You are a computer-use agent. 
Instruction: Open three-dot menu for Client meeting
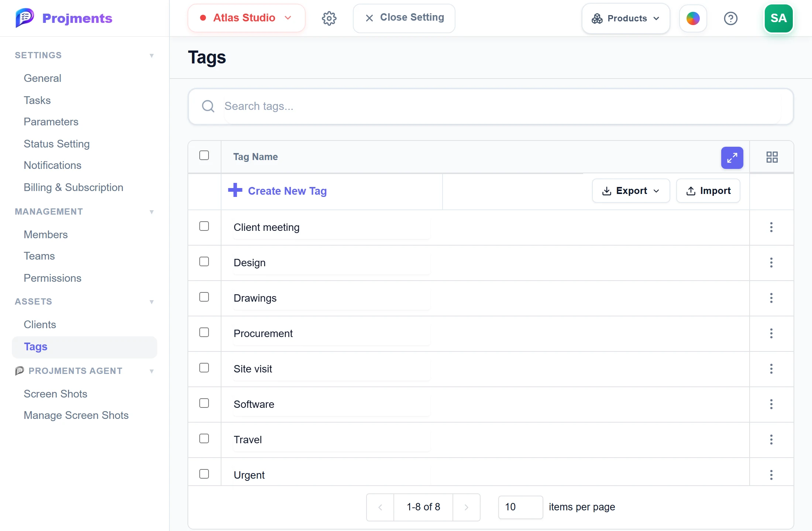coord(771,227)
